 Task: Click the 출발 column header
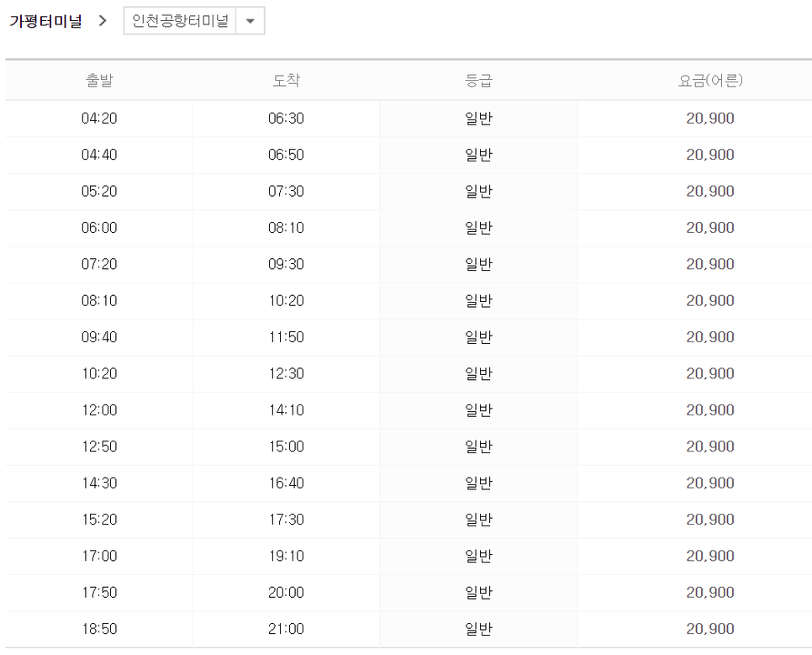point(99,81)
